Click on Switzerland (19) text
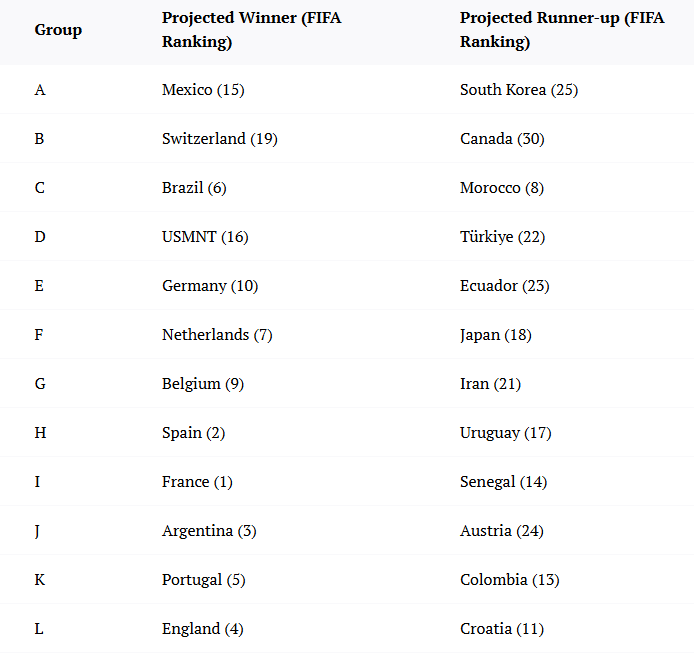 [220, 139]
